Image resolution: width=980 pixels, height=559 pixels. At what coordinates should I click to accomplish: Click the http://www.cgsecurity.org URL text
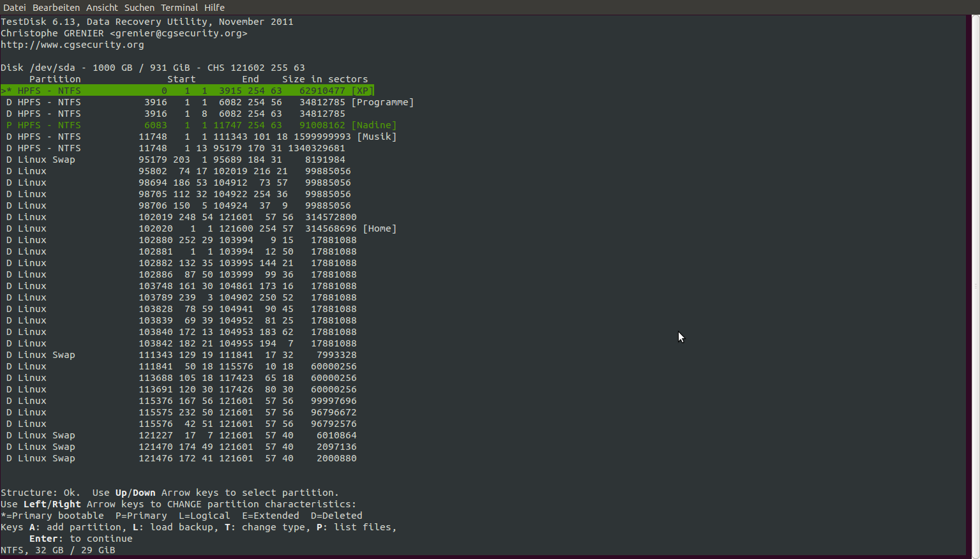72,45
